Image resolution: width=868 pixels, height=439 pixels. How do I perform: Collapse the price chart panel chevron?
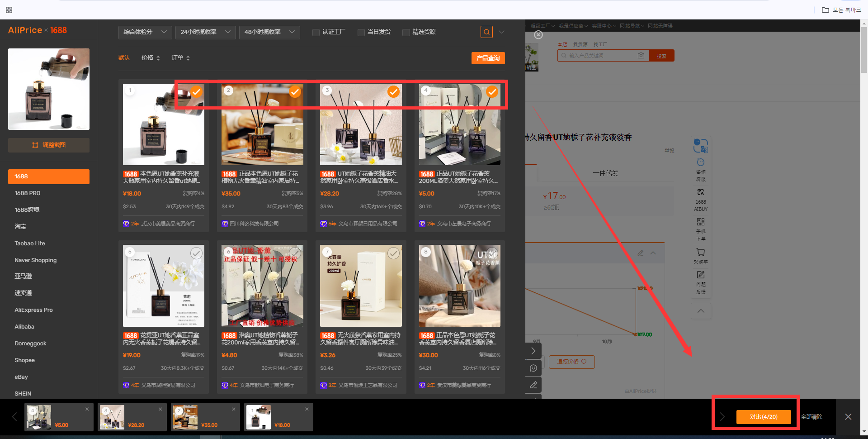click(653, 253)
